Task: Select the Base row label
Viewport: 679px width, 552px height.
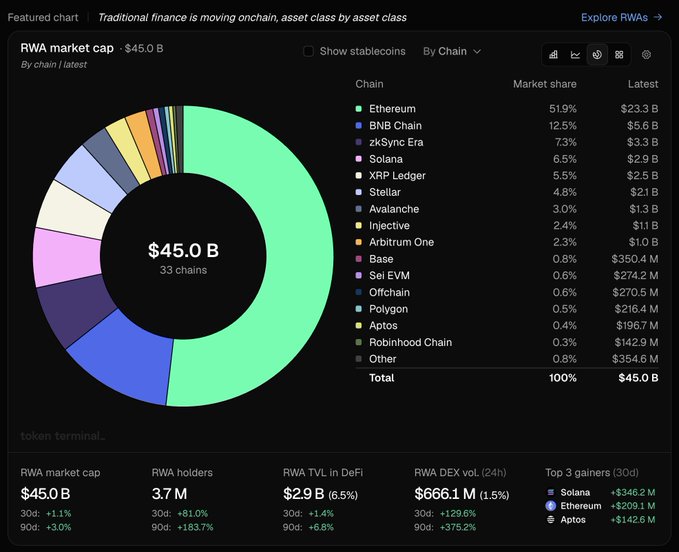Action: pos(381,259)
